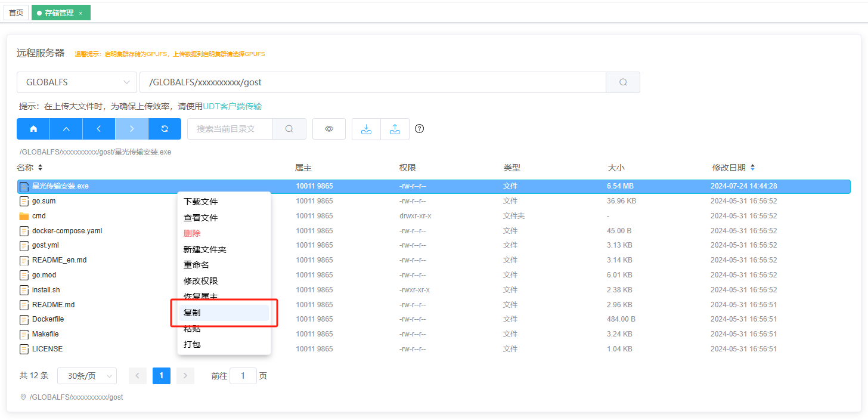Choose 新建文件夹 from context menu

(224, 249)
